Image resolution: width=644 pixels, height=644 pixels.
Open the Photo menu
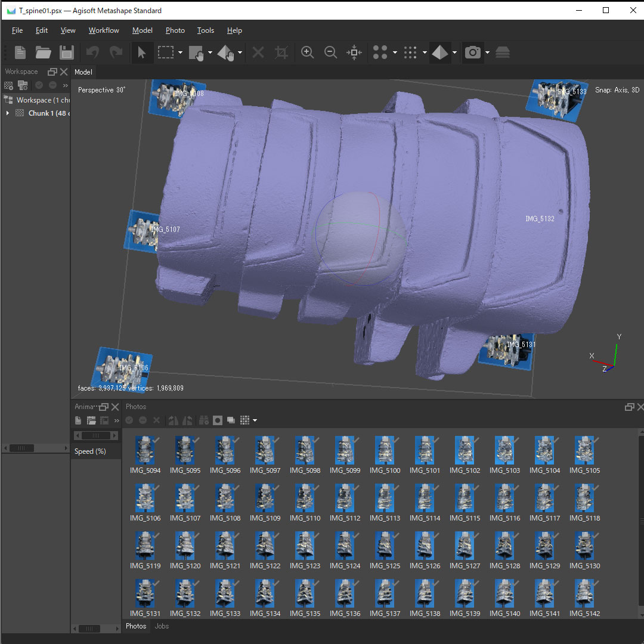click(x=175, y=30)
